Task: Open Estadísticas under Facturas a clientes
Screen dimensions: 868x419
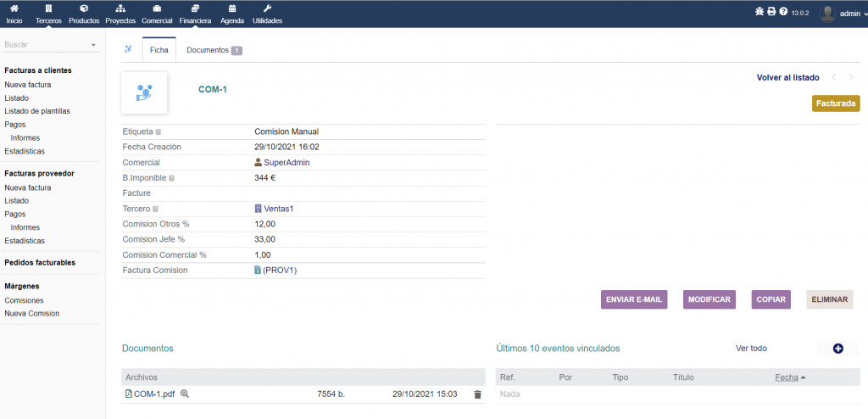Action: [x=25, y=151]
